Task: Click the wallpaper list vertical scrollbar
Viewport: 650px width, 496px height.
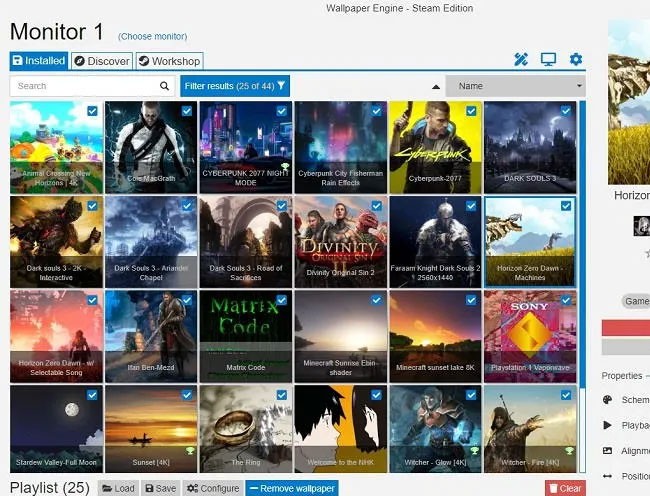Action: tap(582, 250)
